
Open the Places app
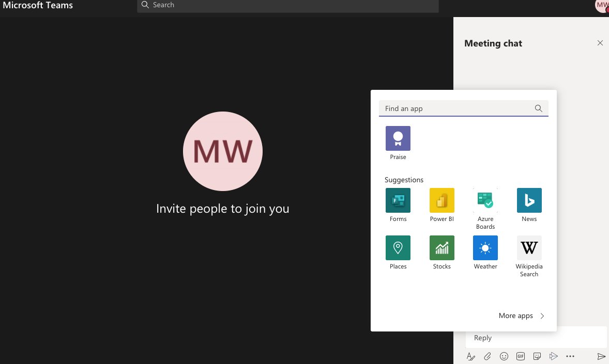click(x=398, y=248)
